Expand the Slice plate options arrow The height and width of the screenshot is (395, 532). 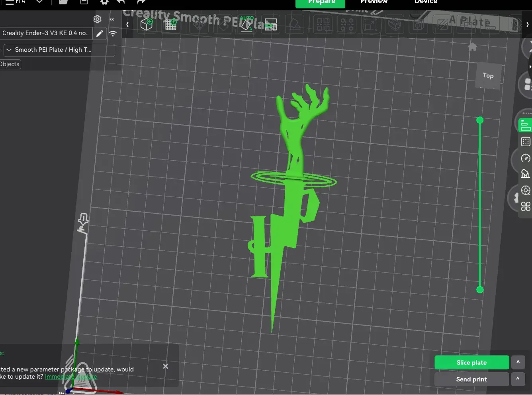click(518, 362)
